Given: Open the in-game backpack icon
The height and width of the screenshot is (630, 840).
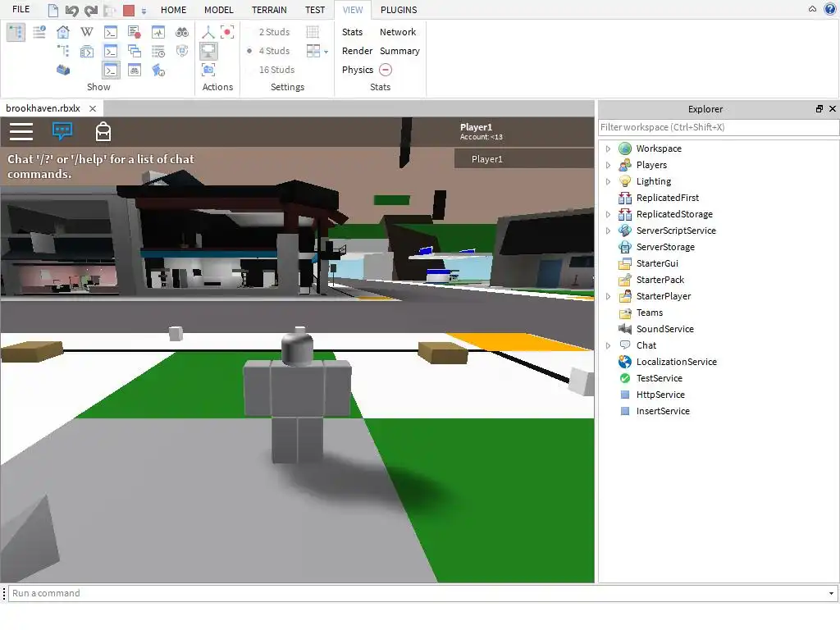Looking at the screenshot, I should pos(103,131).
